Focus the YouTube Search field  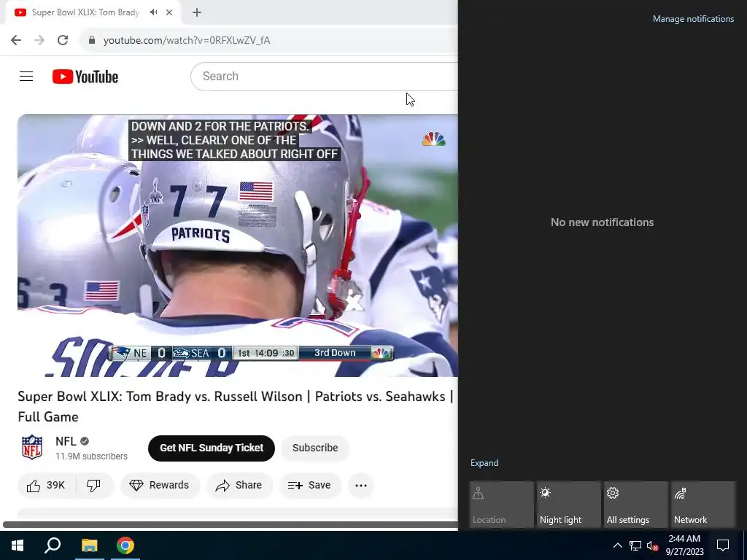click(x=324, y=76)
